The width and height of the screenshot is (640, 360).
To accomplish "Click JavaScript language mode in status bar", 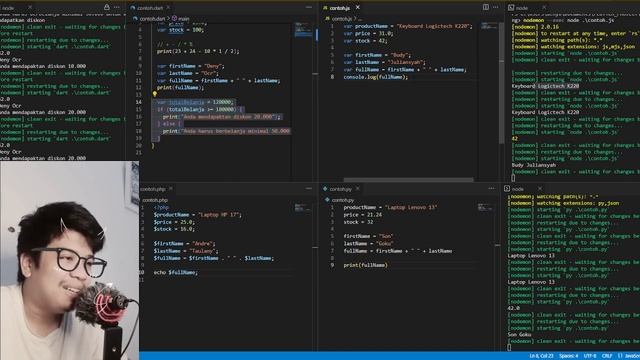I will [x=632, y=356].
